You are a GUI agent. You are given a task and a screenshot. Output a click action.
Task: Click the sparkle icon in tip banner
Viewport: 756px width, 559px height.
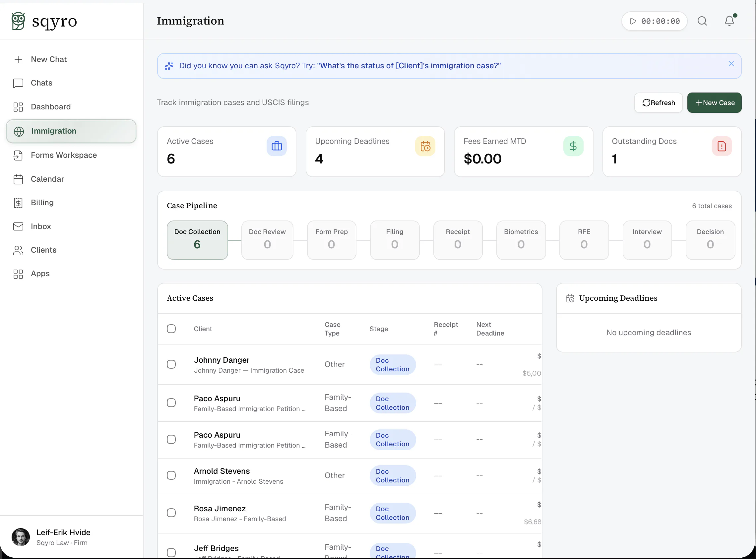pos(169,66)
